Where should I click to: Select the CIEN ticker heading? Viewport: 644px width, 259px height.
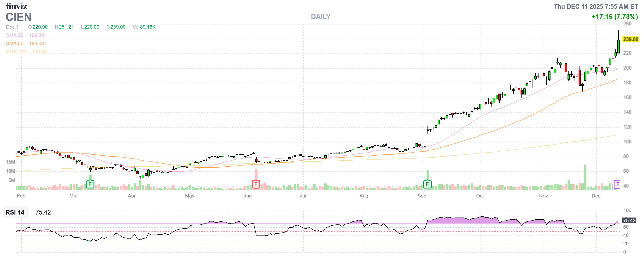[x=18, y=17]
